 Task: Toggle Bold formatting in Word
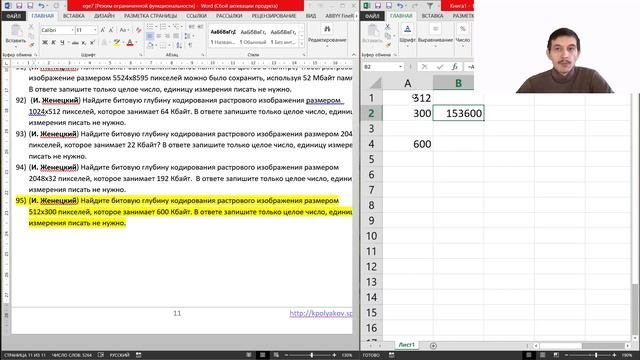click(x=44, y=42)
